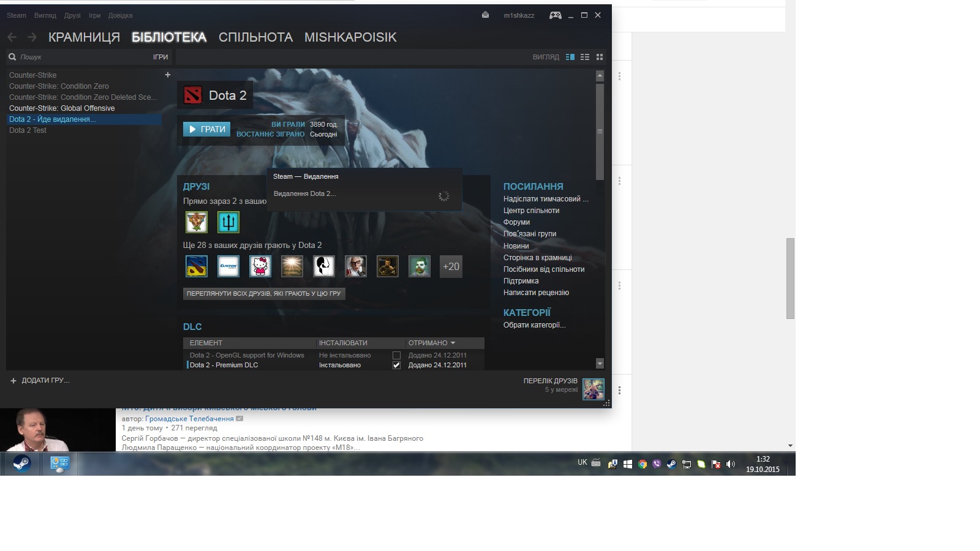Screen dimensions: 980x551
Task: Open Довідка menu
Action: [120, 15]
